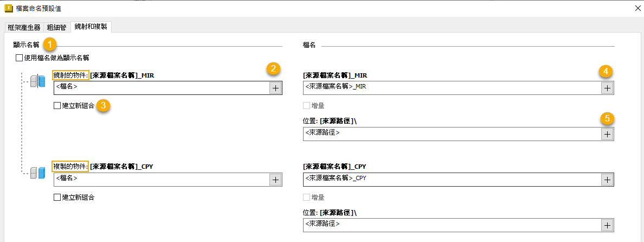Click the mirrored component icon
644x242 pixels.
click(37, 81)
